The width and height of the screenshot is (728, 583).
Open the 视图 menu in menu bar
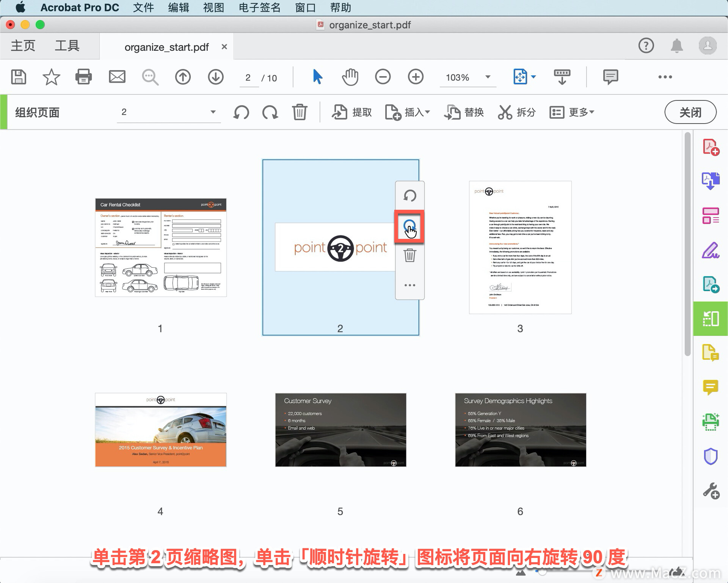coord(213,8)
